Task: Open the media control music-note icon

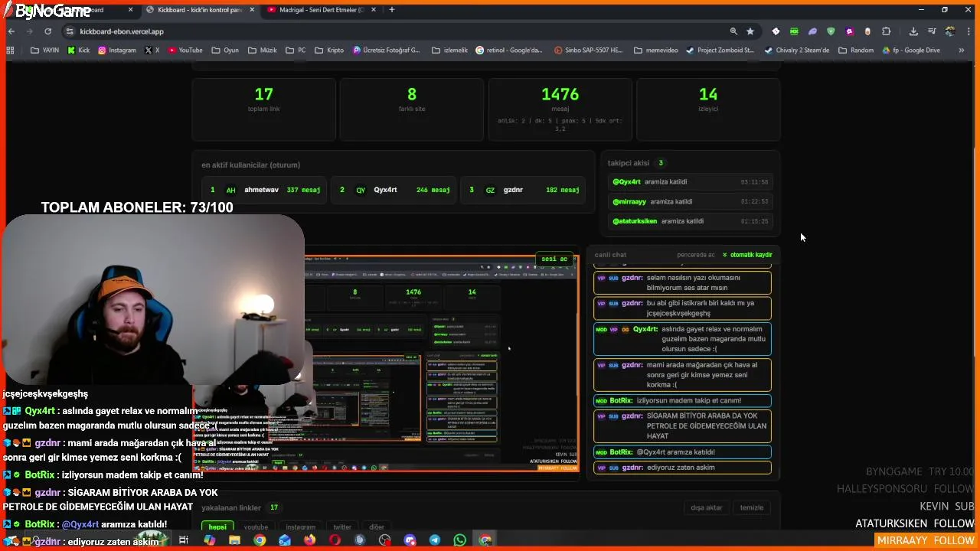Action: pos(932,31)
